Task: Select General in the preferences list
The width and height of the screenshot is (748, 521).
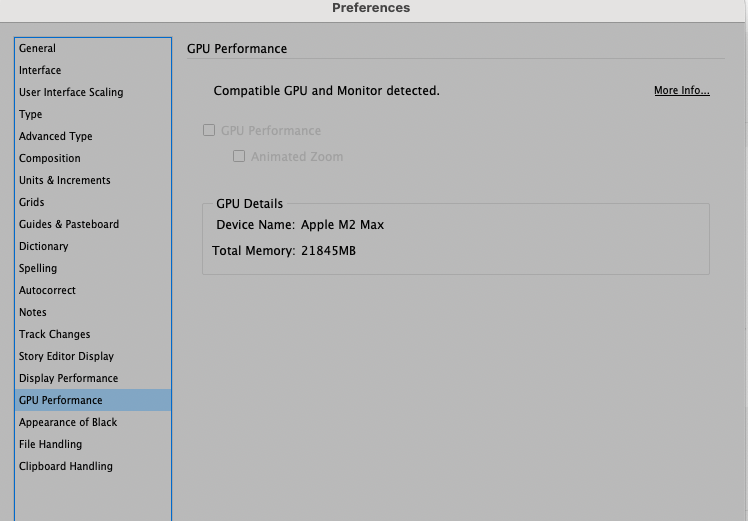Action: (38, 48)
